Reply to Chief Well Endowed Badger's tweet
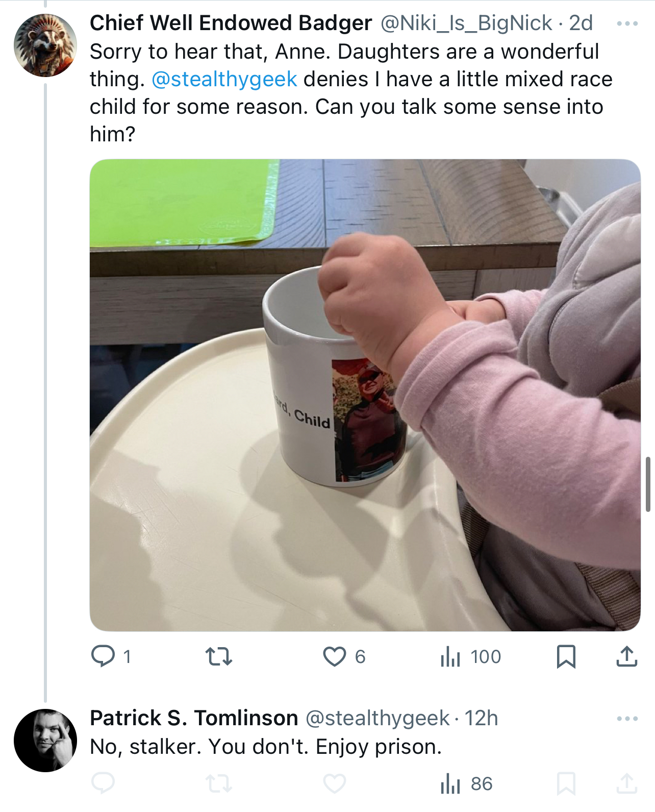655x812 pixels. (x=103, y=656)
